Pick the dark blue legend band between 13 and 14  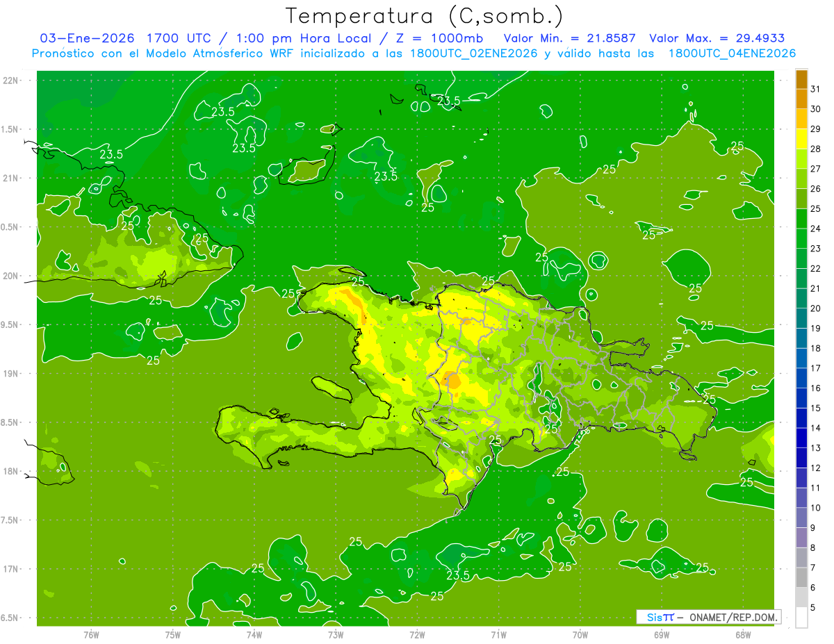801,438
